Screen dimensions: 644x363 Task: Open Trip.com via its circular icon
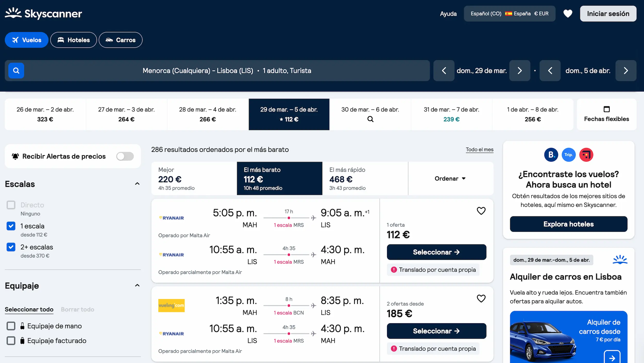click(569, 154)
